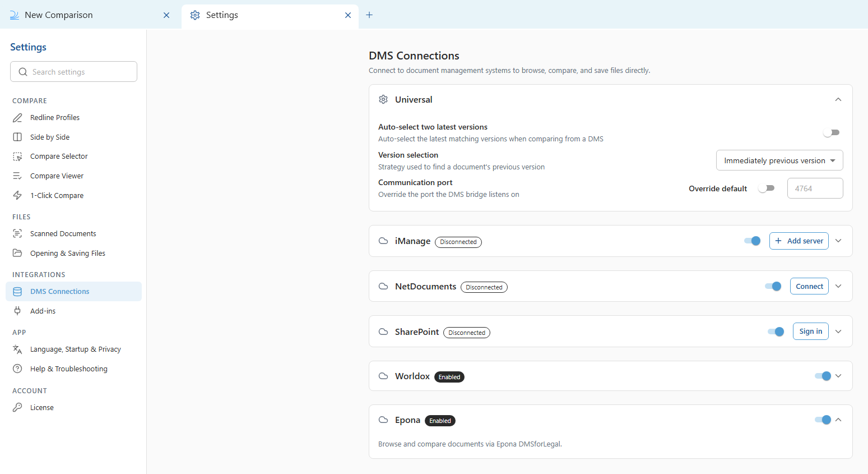
Task: Open 1-Click Compare settings
Action: tap(73, 195)
